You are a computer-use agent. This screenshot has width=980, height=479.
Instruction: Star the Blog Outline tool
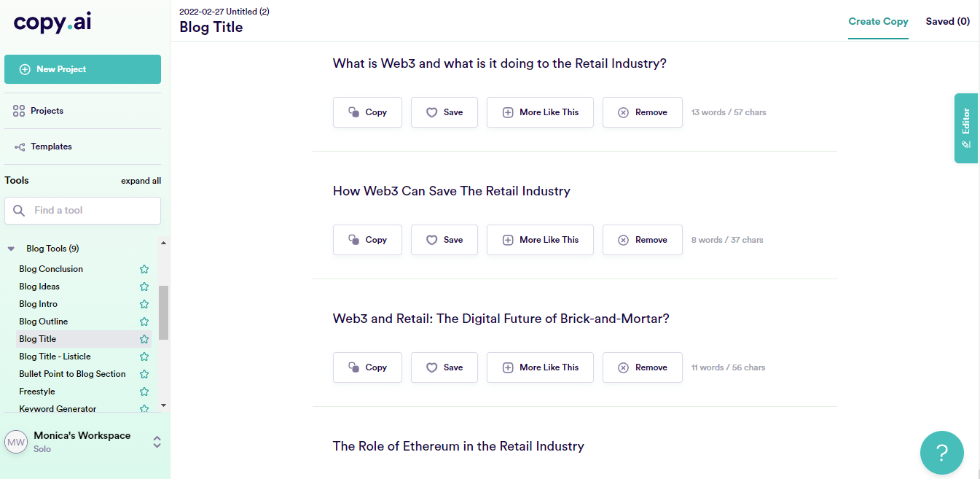pyautogui.click(x=144, y=322)
